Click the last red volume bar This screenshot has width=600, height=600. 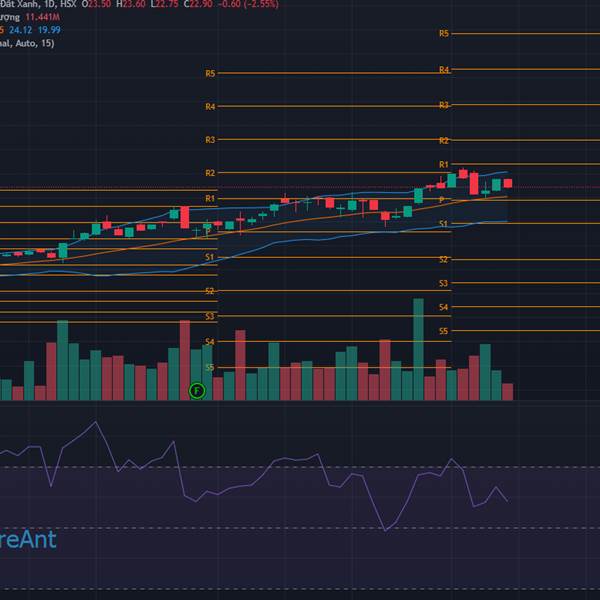(507, 391)
